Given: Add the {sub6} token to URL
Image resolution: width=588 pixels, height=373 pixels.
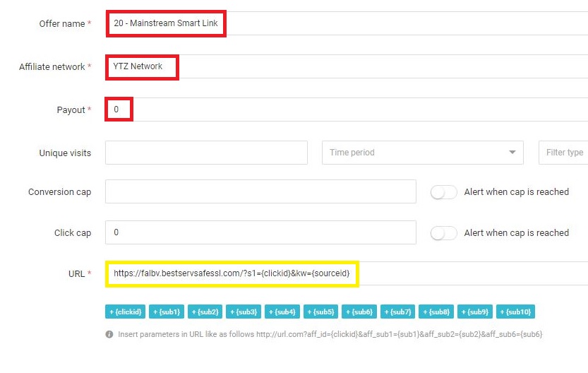Looking at the screenshot, I should [x=359, y=312].
